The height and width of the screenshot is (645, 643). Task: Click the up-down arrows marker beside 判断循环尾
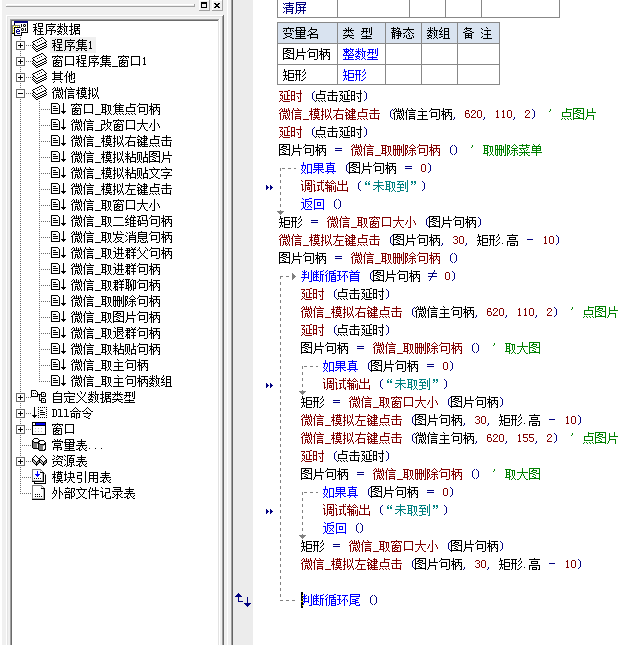pyautogui.click(x=243, y=600)
